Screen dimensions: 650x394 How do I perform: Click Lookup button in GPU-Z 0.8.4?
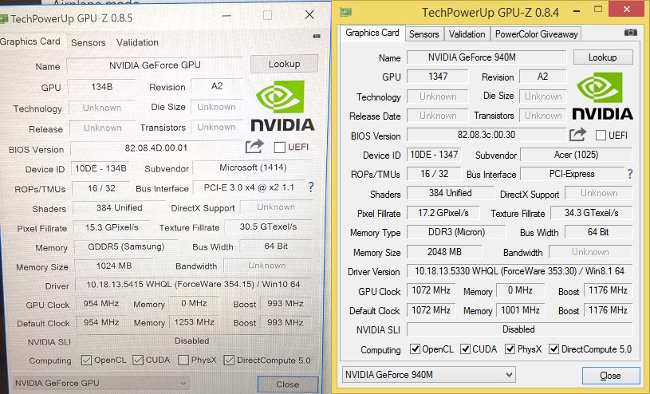click(x=603, y=57)
